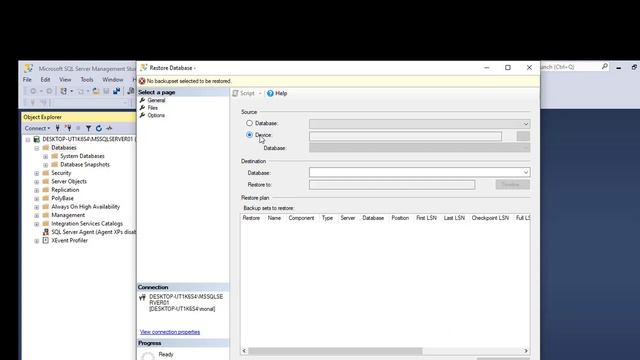Click the Management folder icon
The height and width of the screenshot is (360, 640).
(x=46, y=215)
